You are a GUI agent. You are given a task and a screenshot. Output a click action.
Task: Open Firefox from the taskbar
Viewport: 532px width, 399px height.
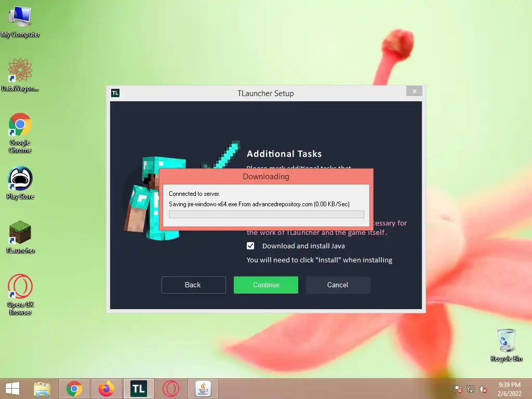[106, 389]
